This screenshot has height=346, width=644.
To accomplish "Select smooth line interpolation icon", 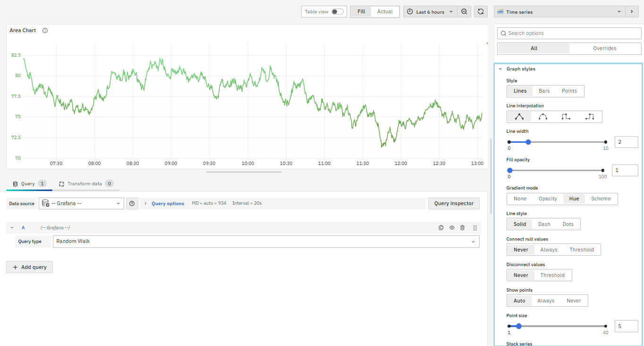I will coord(543,117).
